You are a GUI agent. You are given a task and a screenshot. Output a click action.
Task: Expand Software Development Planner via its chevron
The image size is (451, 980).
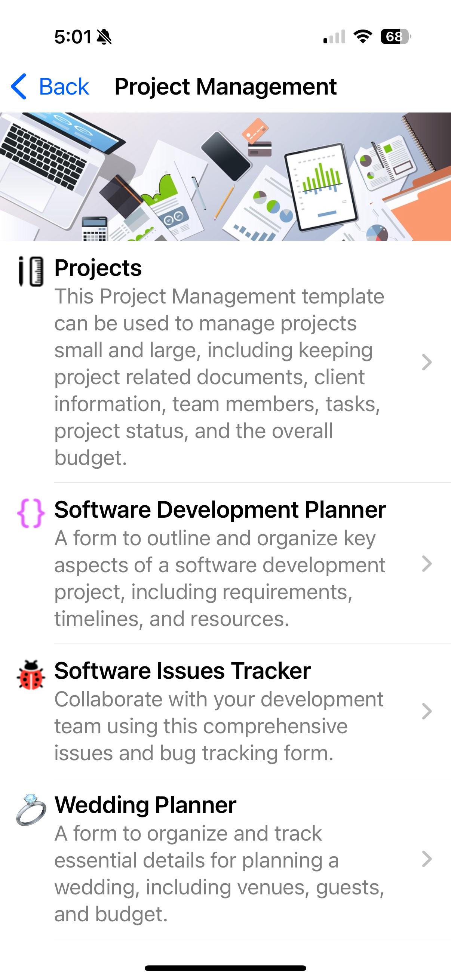[x=427, y=564]
